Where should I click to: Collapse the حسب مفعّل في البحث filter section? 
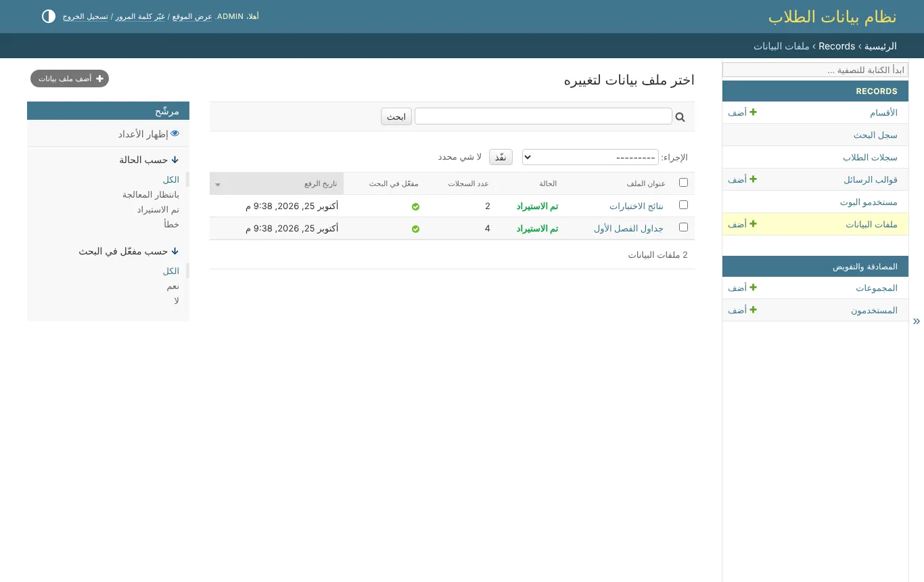pos(129,251)
